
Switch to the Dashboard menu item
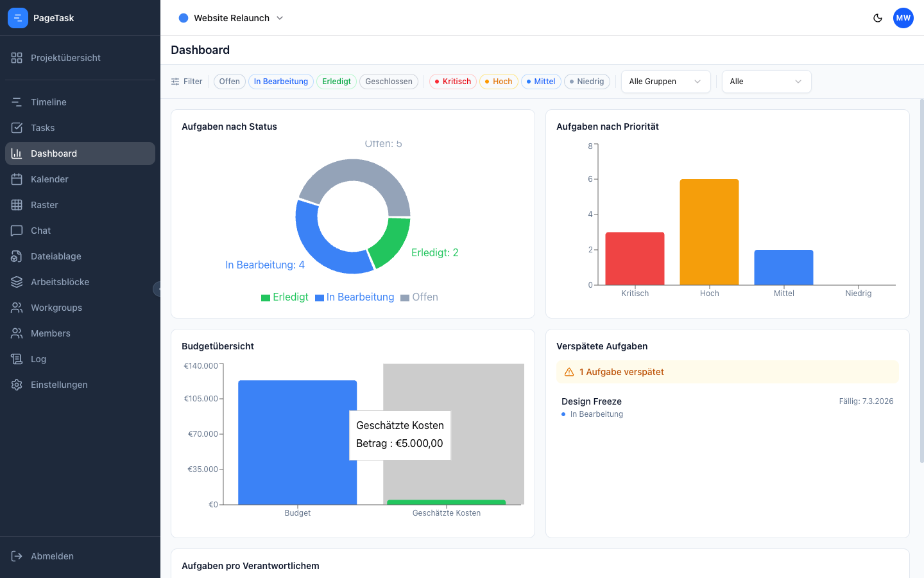point(53,153)
